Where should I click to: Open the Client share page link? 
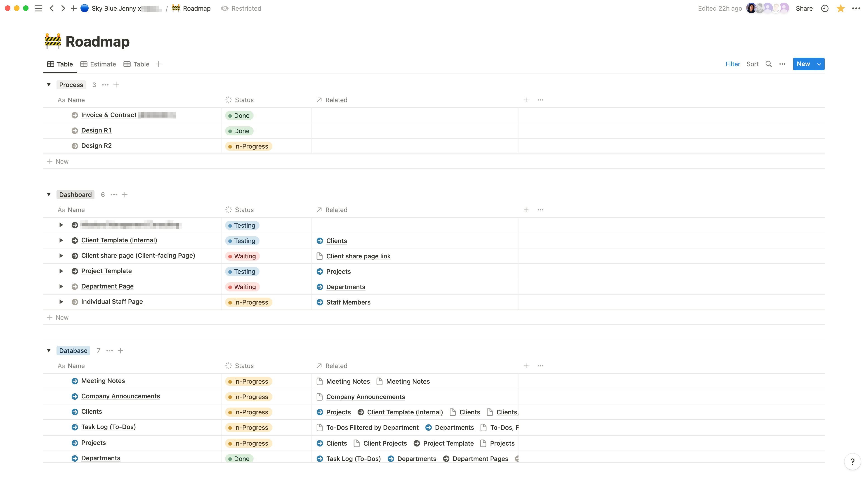point(358,256)
